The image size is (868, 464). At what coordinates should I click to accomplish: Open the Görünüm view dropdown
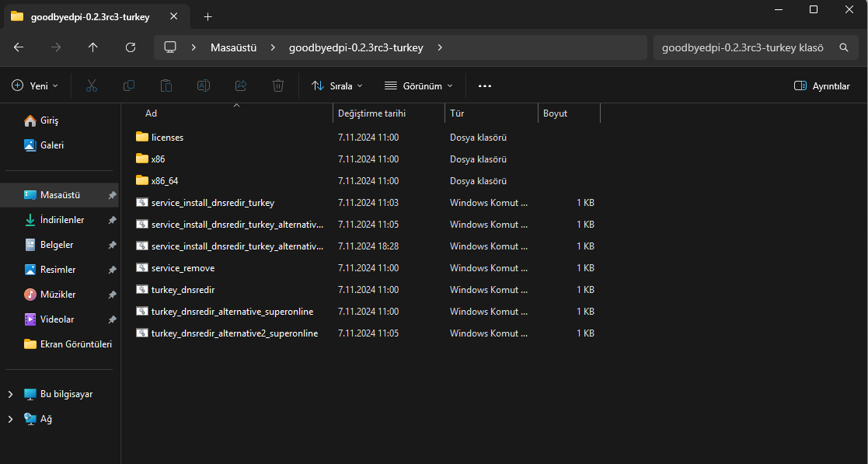(418, 85)
